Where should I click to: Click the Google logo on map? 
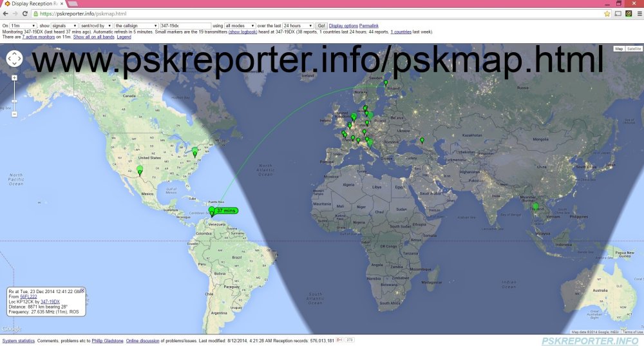coord(11,329)
